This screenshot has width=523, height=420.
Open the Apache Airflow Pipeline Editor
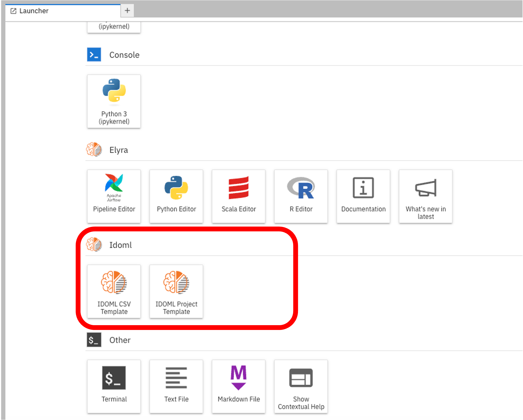(114, 196)
